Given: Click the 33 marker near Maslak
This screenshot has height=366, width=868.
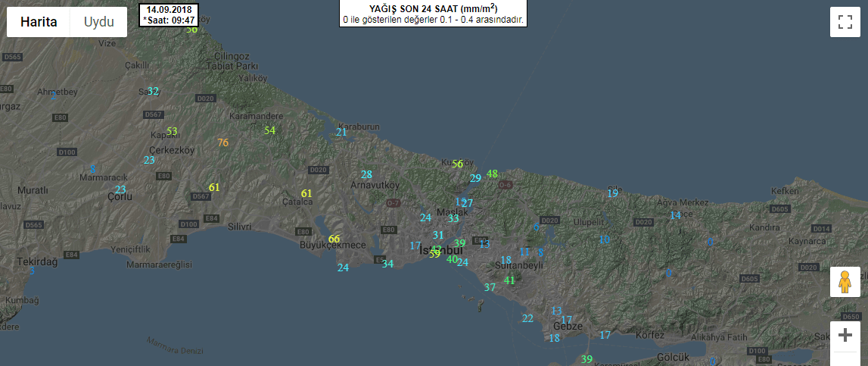Looking at the screenshot, I should pyautogui.click(x=453, y=218).
